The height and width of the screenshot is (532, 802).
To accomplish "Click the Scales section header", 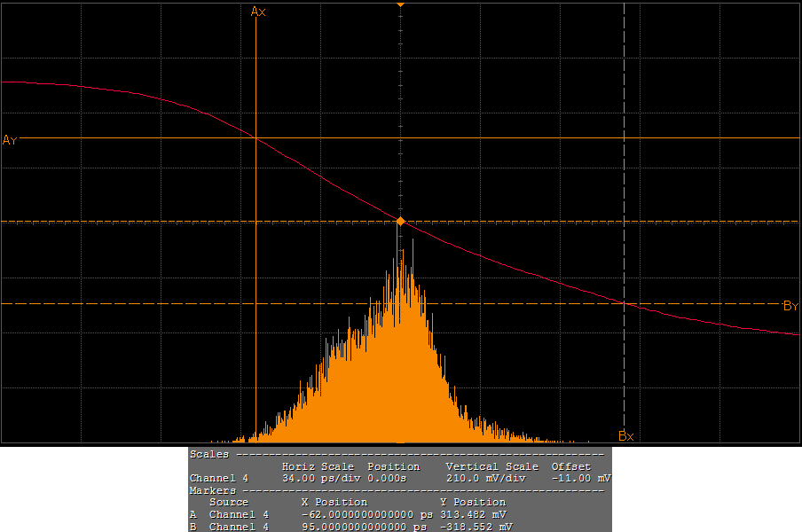I will (x=208, y=454).
